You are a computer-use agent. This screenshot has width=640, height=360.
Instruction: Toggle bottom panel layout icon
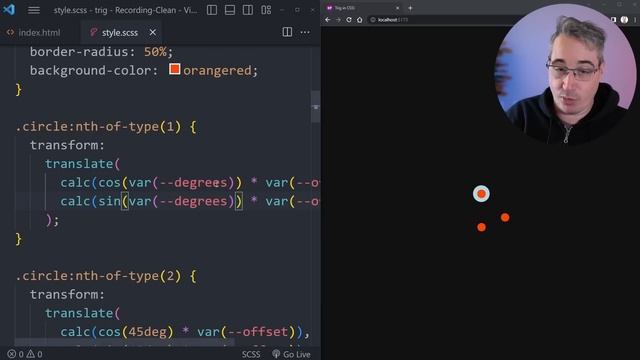pyautogui.click(x=230, y=10)
